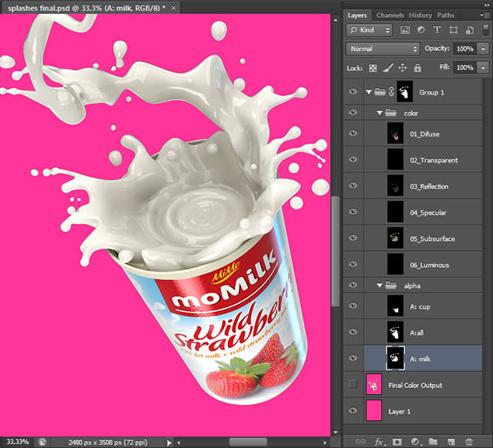The image size is (493, 448).
Task: Switch to the History tab
Action: click(x=421, y=15)
